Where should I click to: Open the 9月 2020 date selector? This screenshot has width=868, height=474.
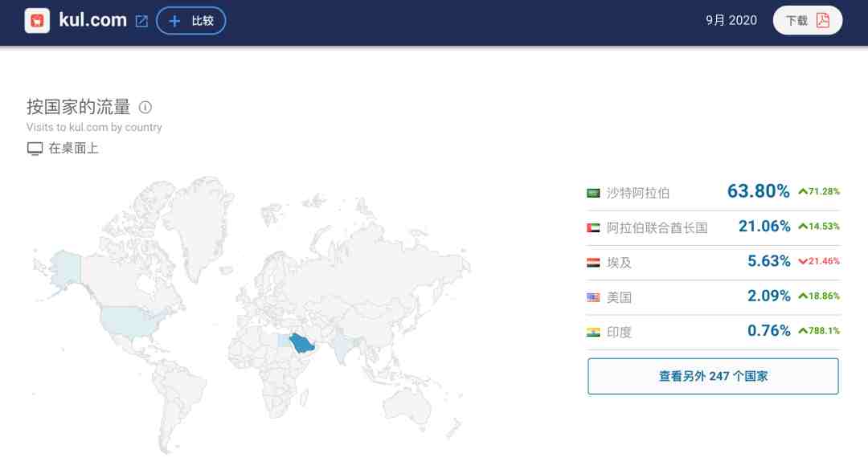pyautogui.click(x=731, y=20)
